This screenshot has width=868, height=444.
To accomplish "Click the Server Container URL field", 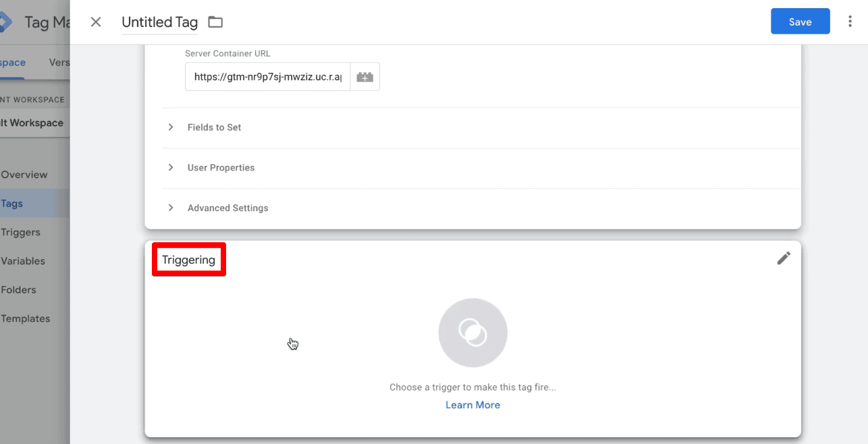I will (x=267, y=77).
